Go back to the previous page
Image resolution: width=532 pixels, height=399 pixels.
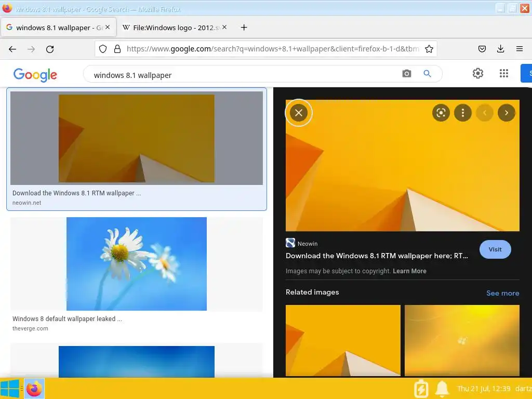[x=12, y=49]
